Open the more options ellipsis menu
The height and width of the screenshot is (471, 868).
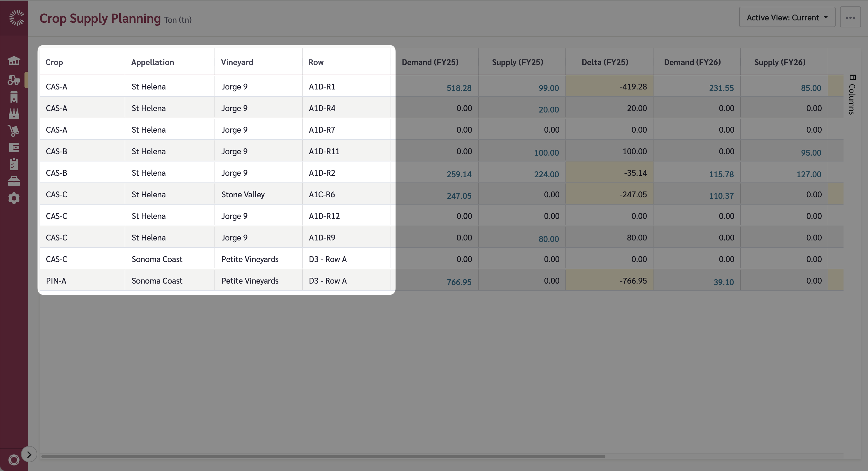851,18
